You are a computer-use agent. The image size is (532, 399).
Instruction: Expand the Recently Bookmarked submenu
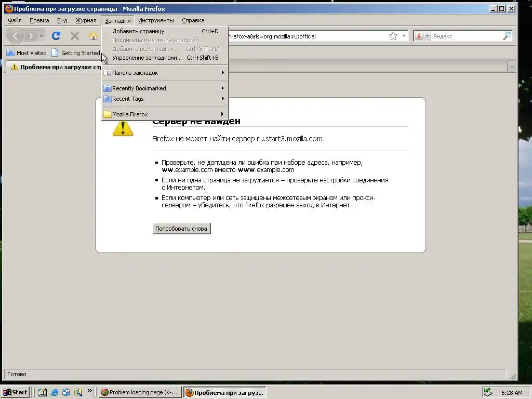click(x=165, y=88)
